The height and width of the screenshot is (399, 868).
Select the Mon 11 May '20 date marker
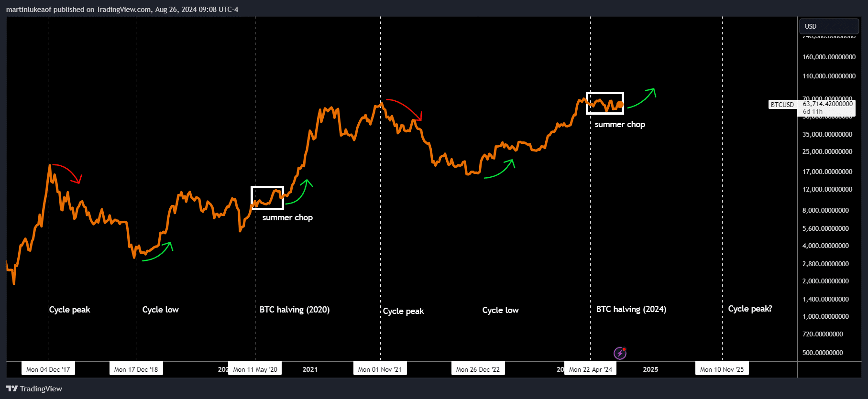(255, 369)
